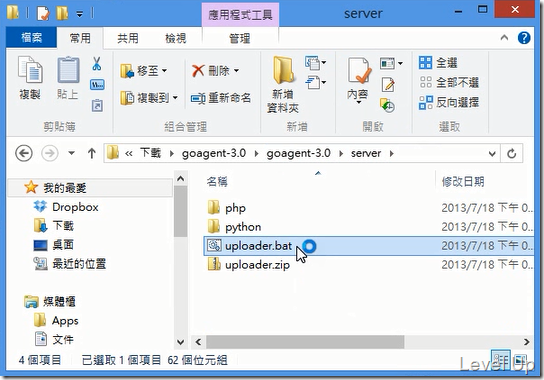Open Recent places (最近的位置) in sidebar
The width and height of the screenshot is (544, 380).
79,264
